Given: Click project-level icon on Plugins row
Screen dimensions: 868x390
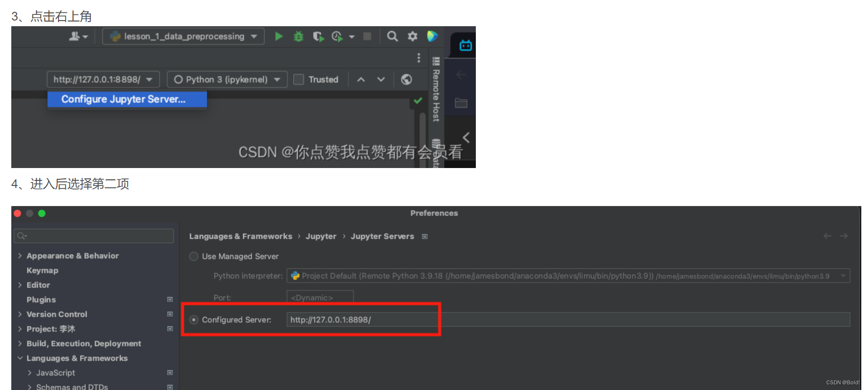Looking at the screenshot, I should [x=170, y=300].
